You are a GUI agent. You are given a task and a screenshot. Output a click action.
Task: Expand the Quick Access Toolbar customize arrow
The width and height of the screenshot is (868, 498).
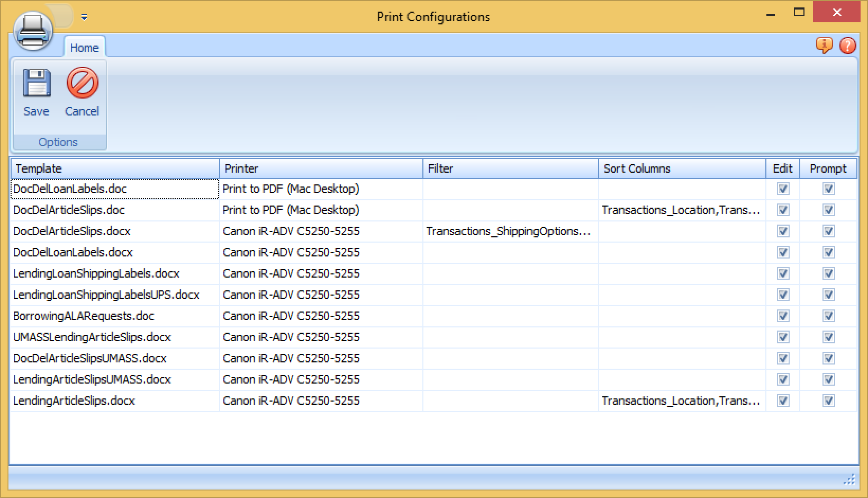83,17
